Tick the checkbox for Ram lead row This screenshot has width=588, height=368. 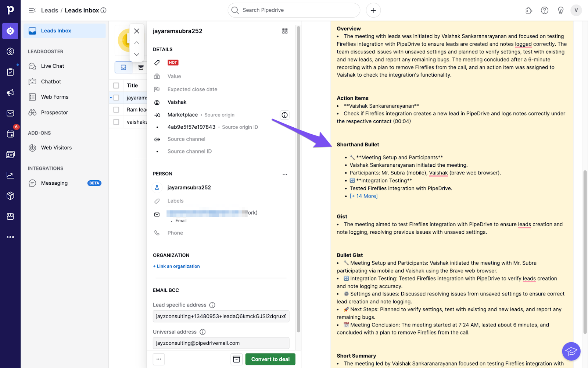[x=116, y=110]
